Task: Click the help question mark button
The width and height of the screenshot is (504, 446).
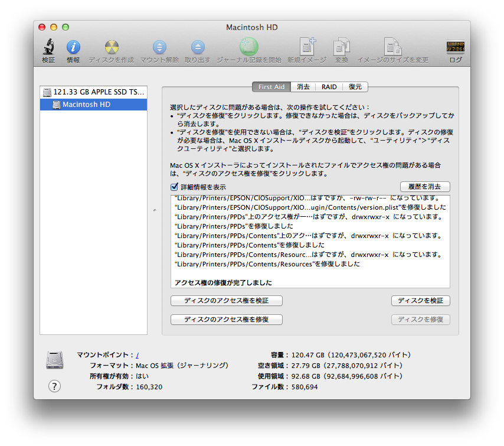Action: (x=55, y=386)
